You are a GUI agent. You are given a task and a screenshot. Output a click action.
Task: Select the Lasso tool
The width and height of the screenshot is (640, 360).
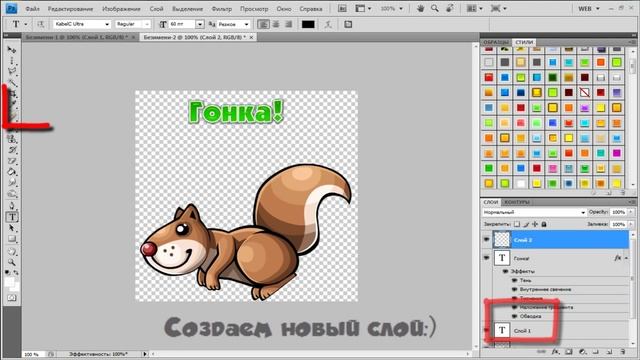[11, 71]
